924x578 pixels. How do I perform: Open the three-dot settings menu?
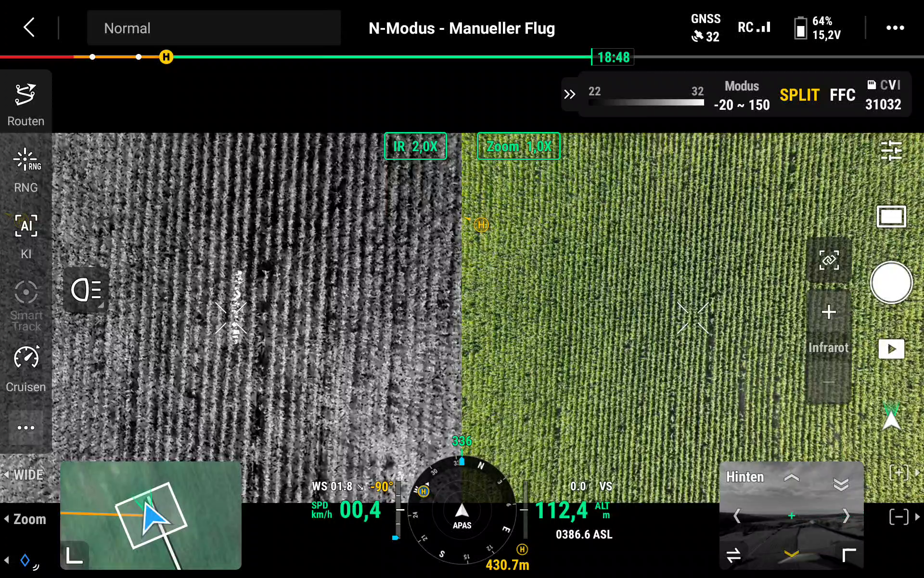point(895,28)
